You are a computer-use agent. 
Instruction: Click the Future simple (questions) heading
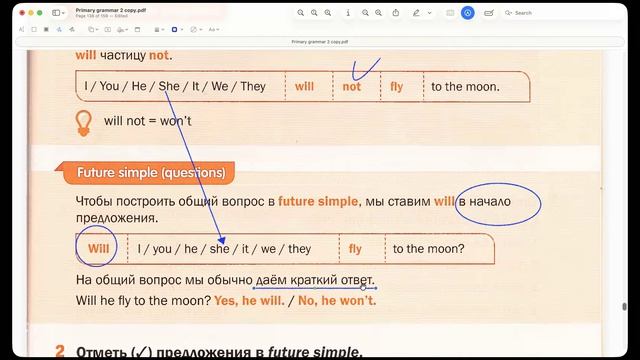pos(151,173)
